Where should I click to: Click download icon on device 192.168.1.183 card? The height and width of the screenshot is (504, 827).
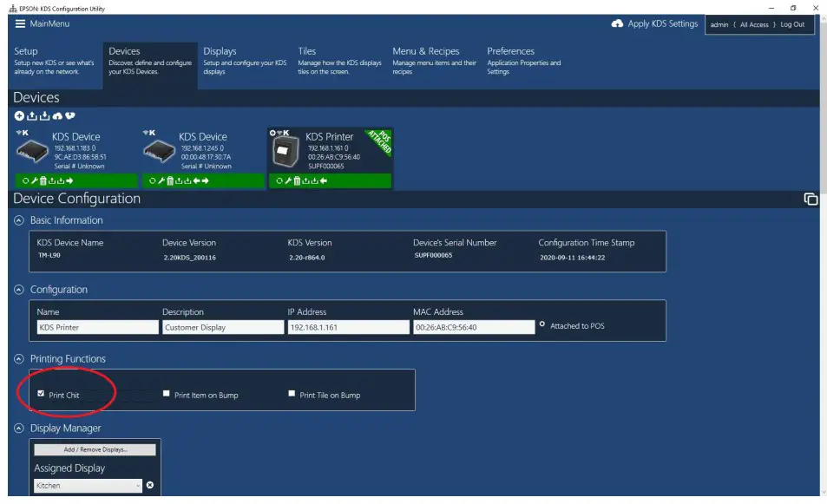pos(61,180)
